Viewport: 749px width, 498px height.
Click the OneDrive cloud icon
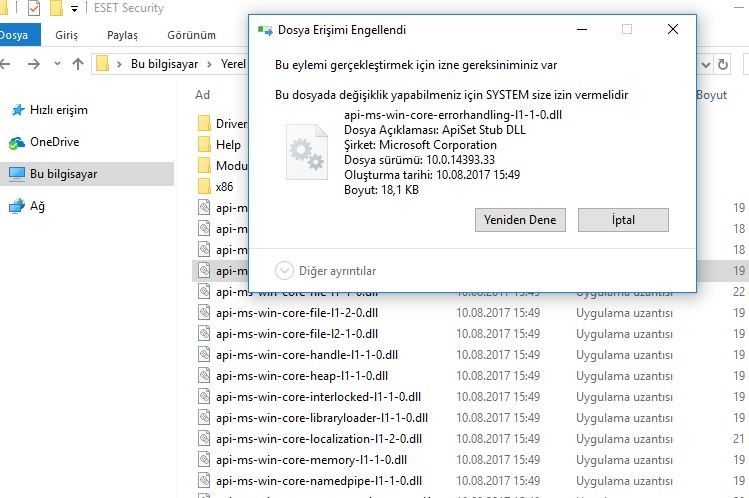[17, 142]
